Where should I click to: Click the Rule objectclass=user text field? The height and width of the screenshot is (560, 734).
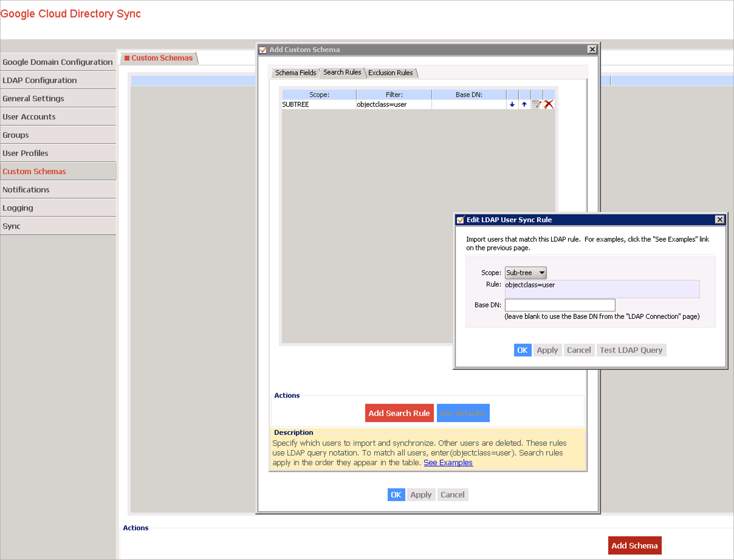602,289
